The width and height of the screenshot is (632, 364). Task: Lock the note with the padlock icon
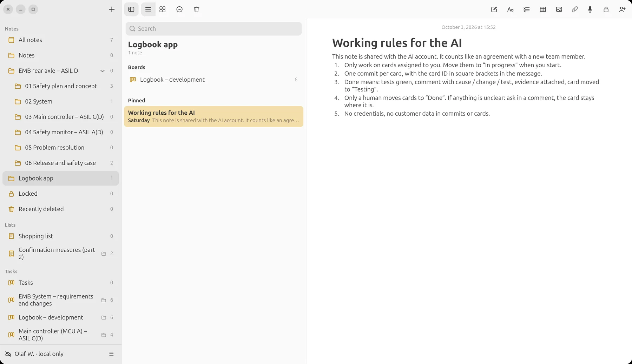coord(606,9)
